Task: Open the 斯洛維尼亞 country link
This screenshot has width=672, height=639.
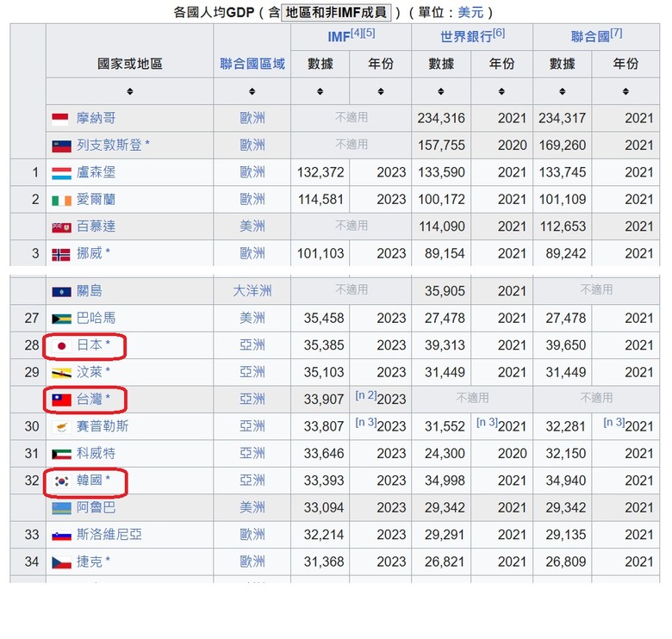Action: tap(109, 535)
